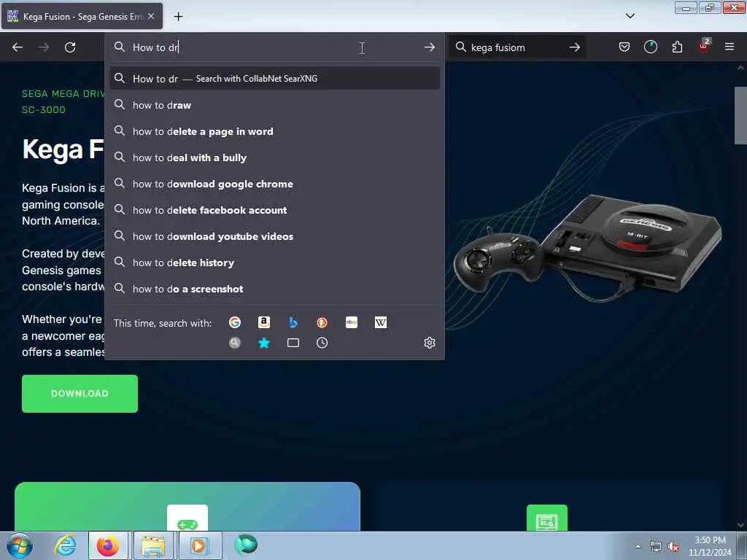Open the taskbar clock showing 3:50 PM

[710, 546]
